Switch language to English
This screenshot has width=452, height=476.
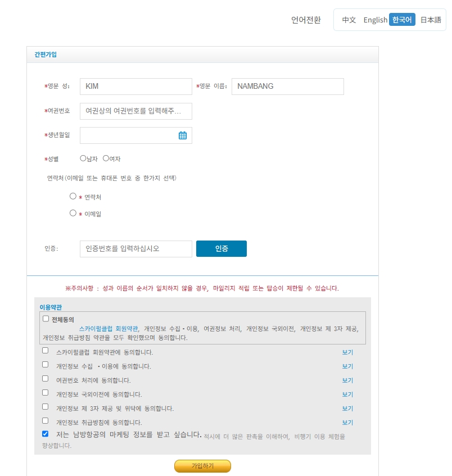(375, 19)
